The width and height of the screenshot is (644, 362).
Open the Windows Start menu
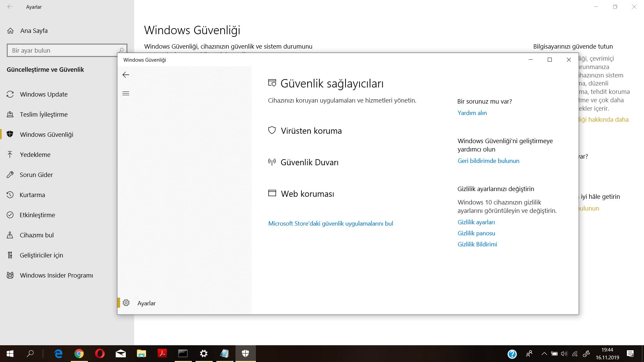(10, 354)
